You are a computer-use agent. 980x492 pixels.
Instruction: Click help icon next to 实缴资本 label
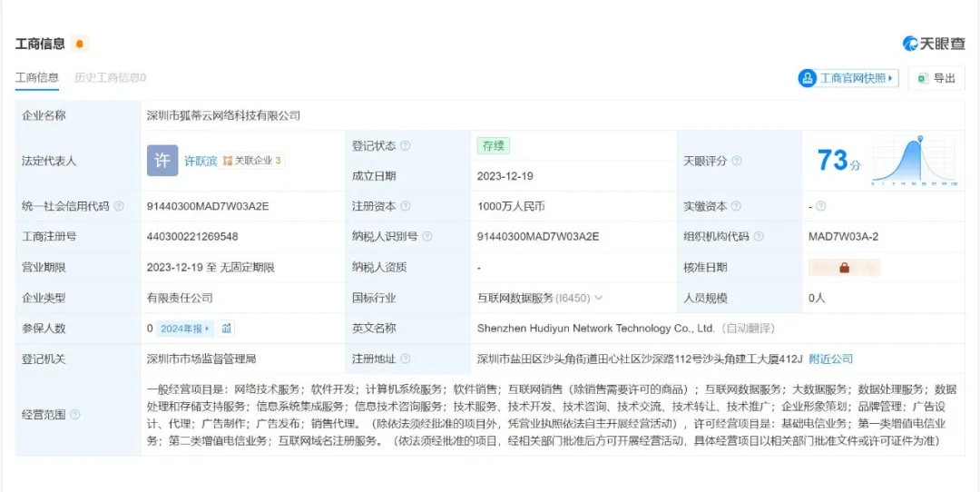click(736, 206)
